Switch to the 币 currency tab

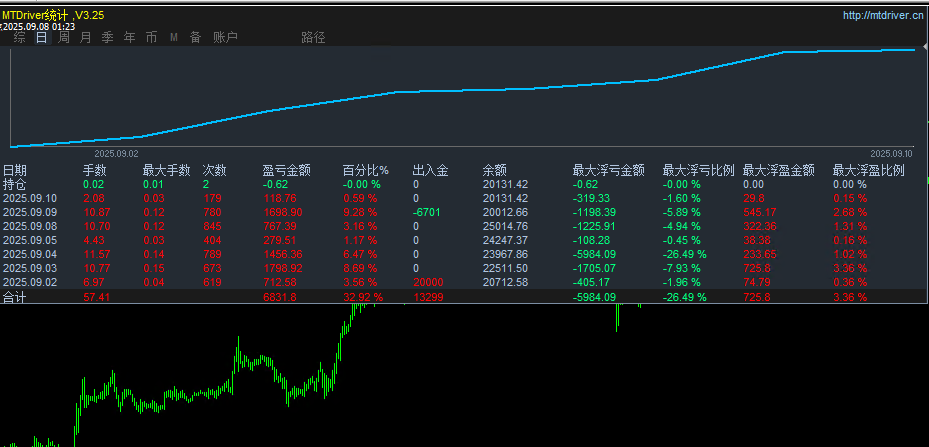pos(152,38)
